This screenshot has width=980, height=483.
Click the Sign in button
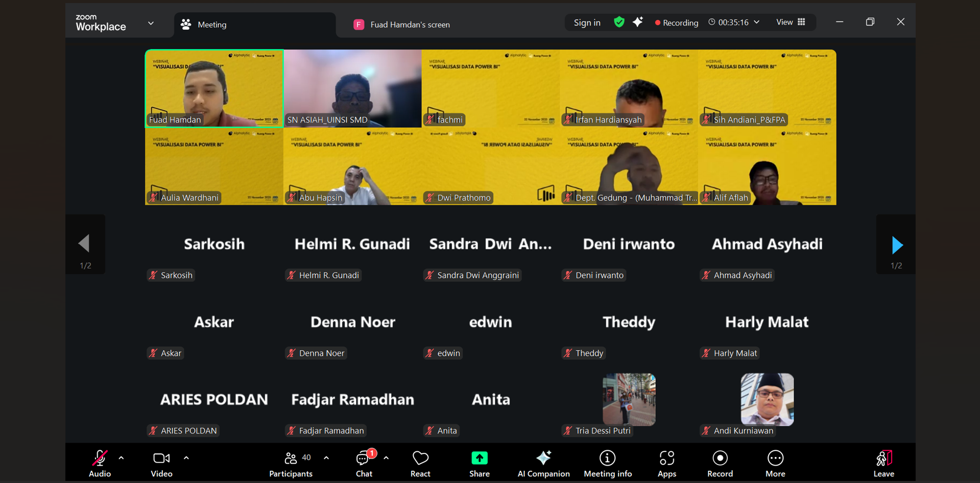tap(587, 22)
